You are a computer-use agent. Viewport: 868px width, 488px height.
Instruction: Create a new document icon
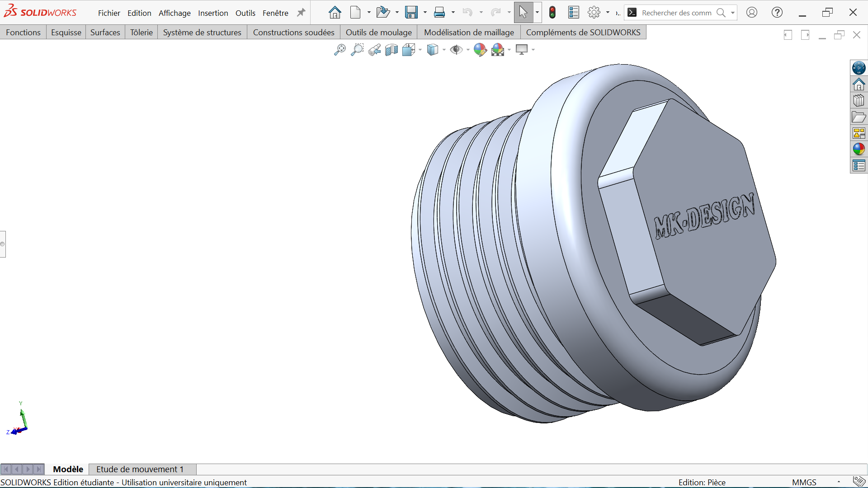click(356, 13)
